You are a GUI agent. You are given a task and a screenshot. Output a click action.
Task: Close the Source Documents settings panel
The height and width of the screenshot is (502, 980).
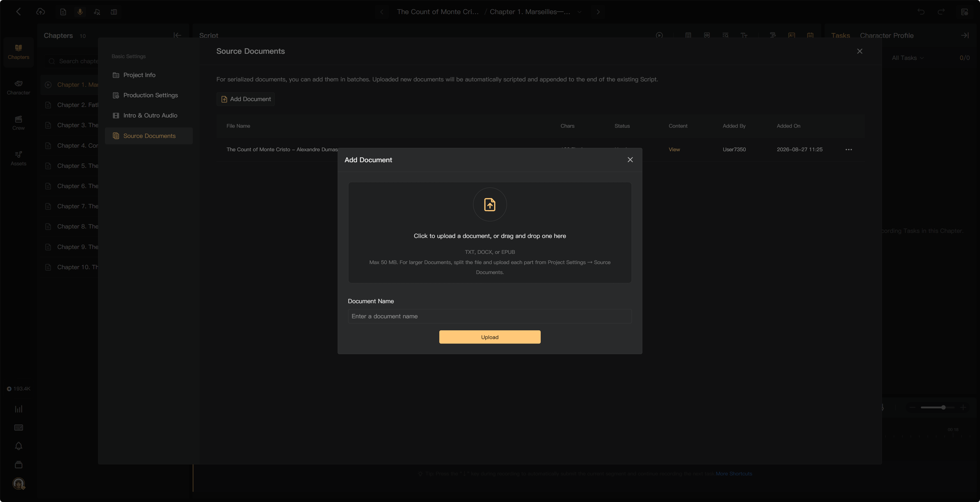[859, 51]
